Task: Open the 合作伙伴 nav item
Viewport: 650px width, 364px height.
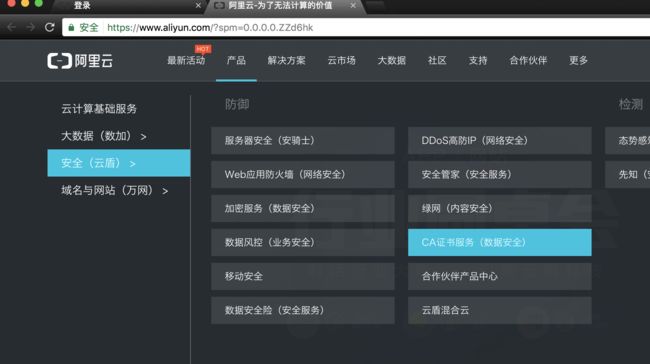Action: [x=528, y=61]
